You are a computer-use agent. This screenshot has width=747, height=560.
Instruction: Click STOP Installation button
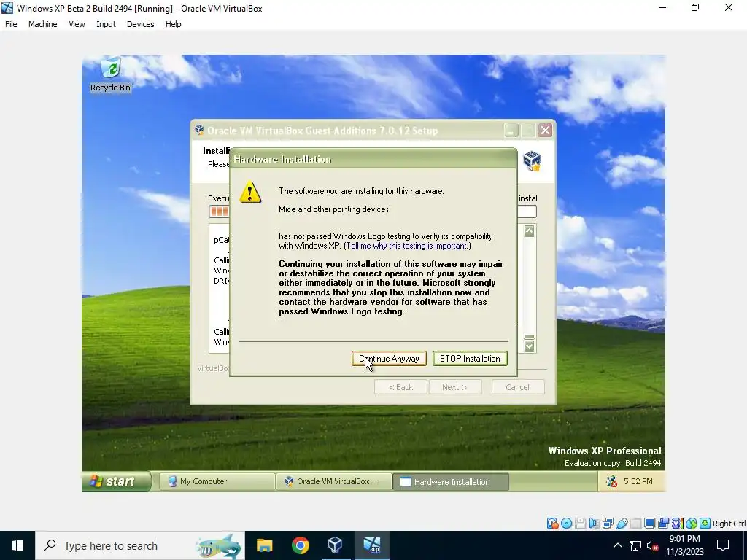pos(470,359)
